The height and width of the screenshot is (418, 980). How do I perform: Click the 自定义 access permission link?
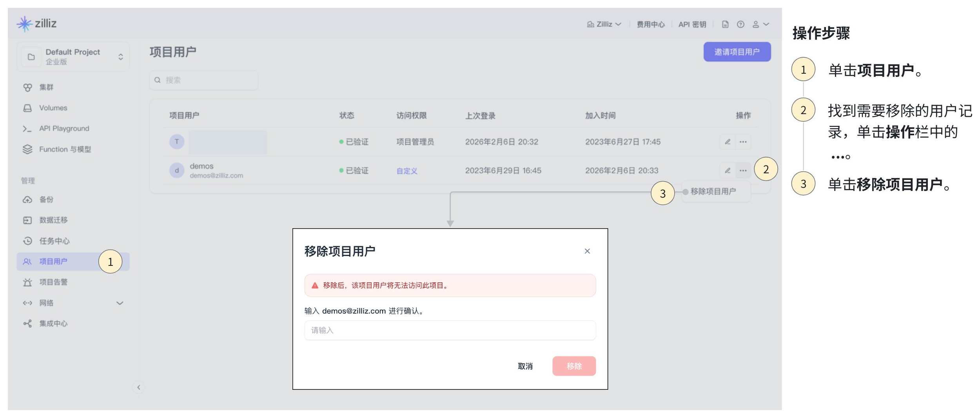click(407, 171)
